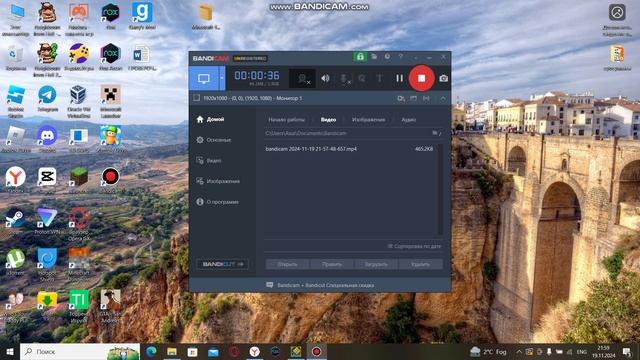Stop the Bandicam recording
This screenshot has height=360, width=640.
pos(421,78)
